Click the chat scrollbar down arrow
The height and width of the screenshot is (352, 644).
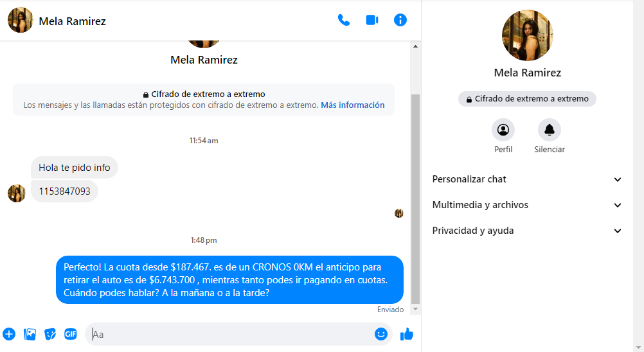coord(415,309)
